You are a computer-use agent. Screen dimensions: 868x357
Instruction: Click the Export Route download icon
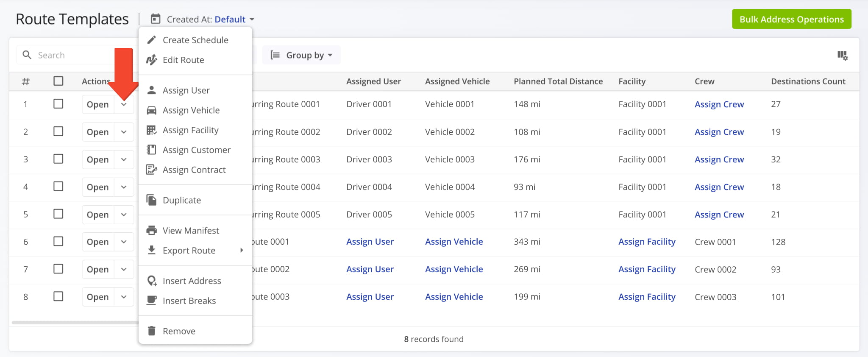pos(151,250)
